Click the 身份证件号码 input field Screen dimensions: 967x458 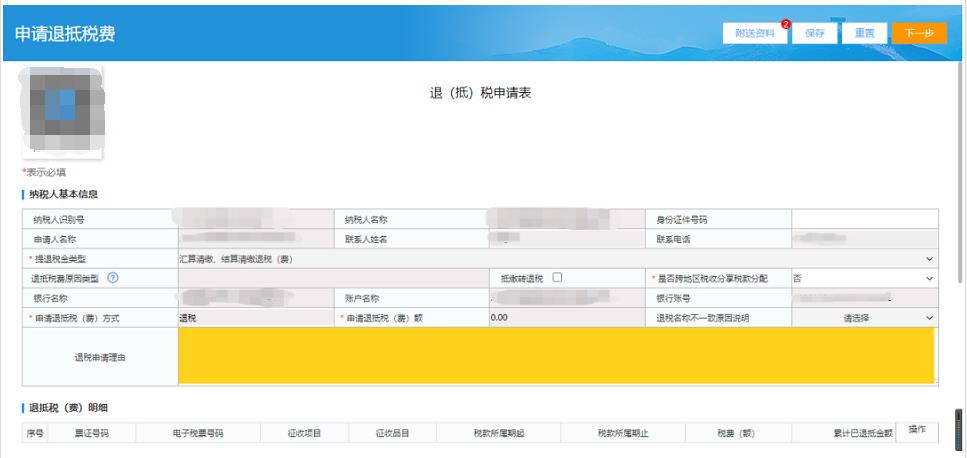pos(865,219)
